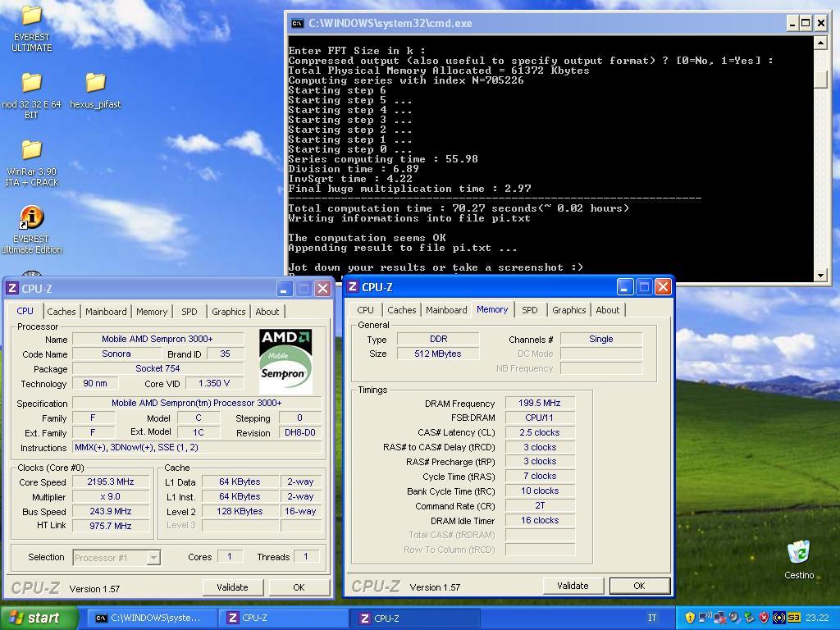This screenshot has height=630, width=840.
Task: Switch to About tab in the Memory-timings CPU-Z window
Action: coord(608,310)
